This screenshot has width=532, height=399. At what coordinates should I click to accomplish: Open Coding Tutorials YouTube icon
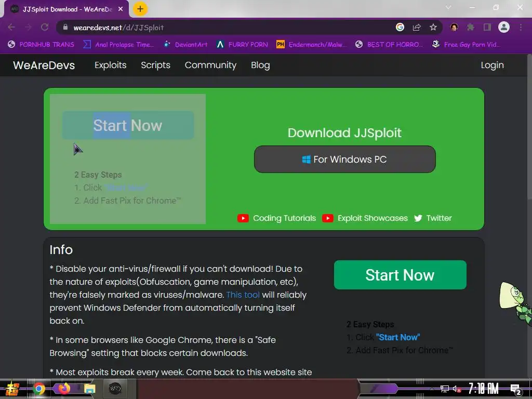[243, 218]
